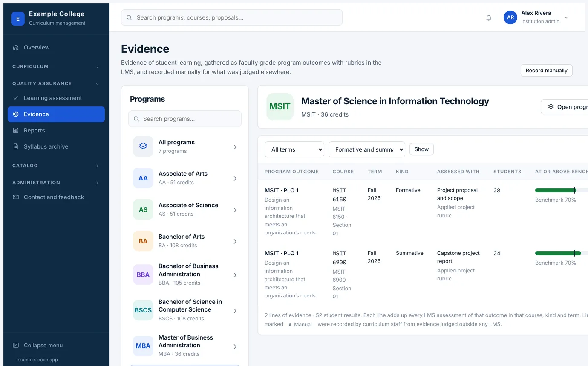This screenshot has height=366, width=588.
Task: Click the Show button
Action: [x=421, y=149]
